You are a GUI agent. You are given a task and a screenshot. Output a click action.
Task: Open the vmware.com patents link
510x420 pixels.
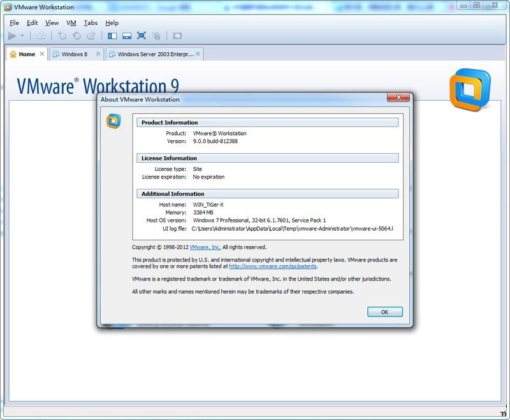pyautogui.click(x=272, y=266)
